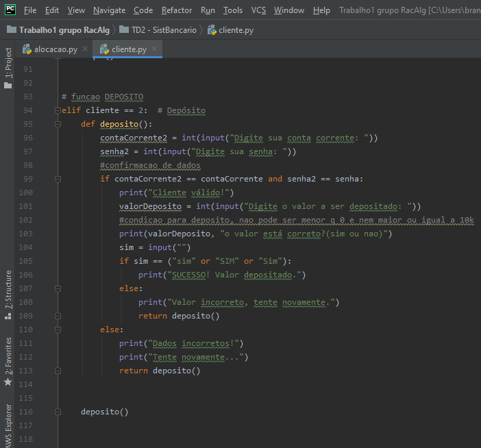The image size is (481, 448).
Task: Click the cliente.py breadcrumb file icon
Action: tap(212, 30)
